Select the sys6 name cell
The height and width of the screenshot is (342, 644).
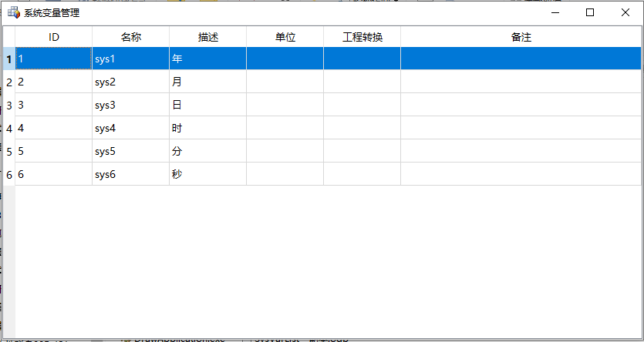point(131,174)
